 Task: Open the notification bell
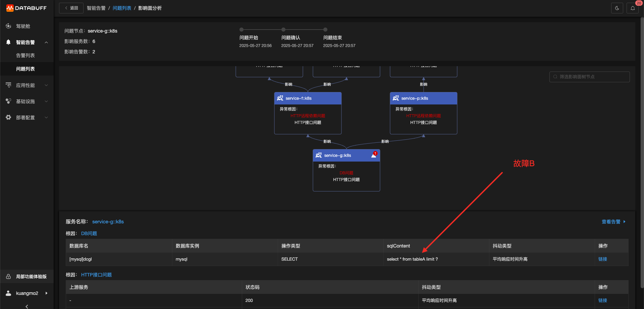click(x=633, y=8)
